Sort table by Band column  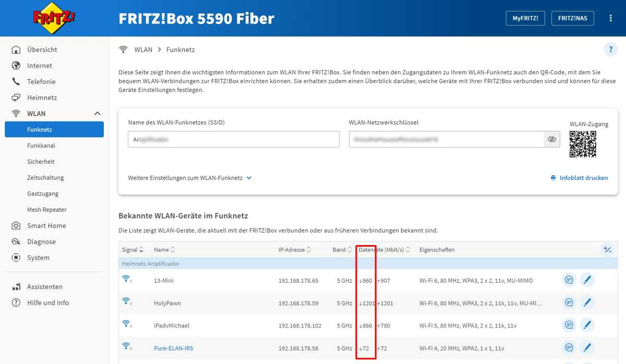pos(342,250)
